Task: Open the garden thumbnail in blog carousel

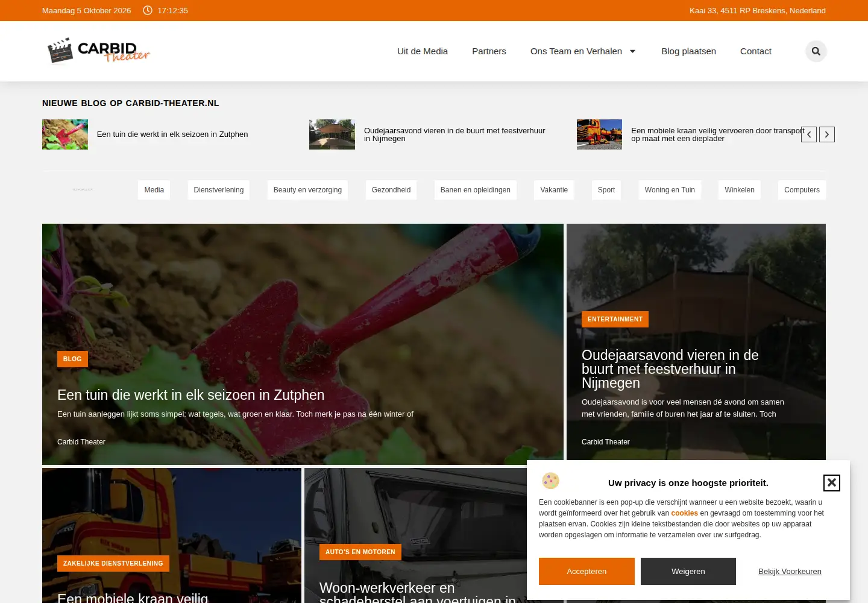Action: coord(65,134)
